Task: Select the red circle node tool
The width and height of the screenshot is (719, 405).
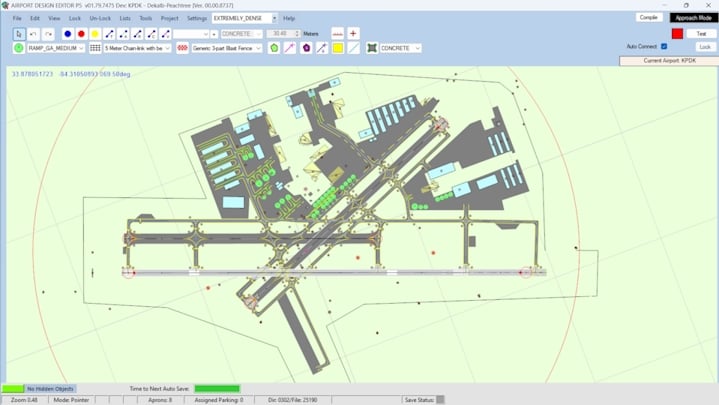Action: click(81, 34)
